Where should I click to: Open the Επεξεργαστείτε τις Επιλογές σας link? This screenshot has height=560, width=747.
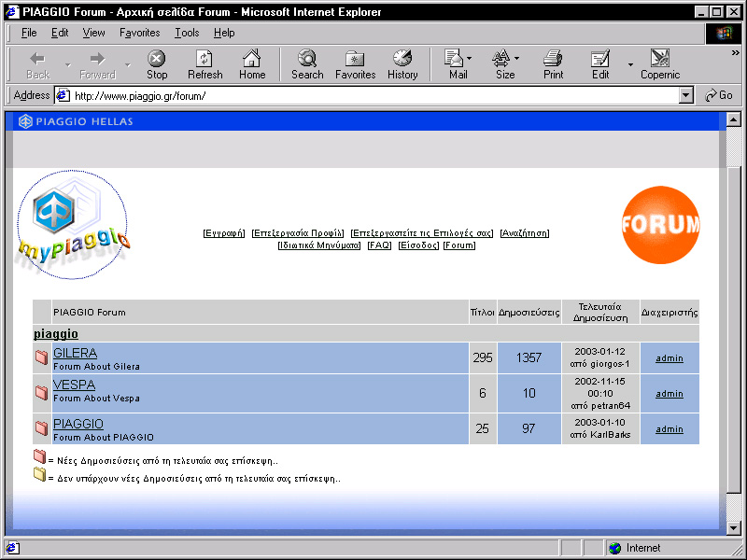click(x=422, y=232)
